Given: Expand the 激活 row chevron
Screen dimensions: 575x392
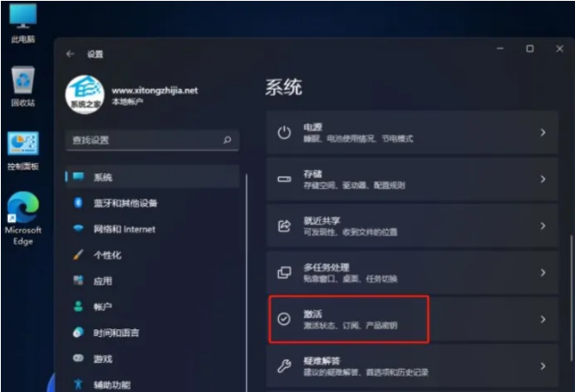Looking at the screenshot, I should point(543,319).
